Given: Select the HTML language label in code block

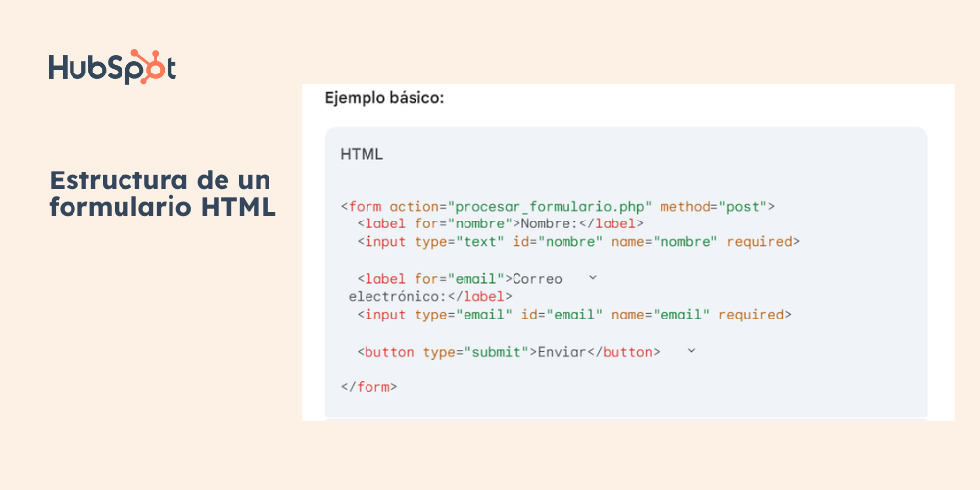Looking at the screenshot, I should tap(362, 155).
